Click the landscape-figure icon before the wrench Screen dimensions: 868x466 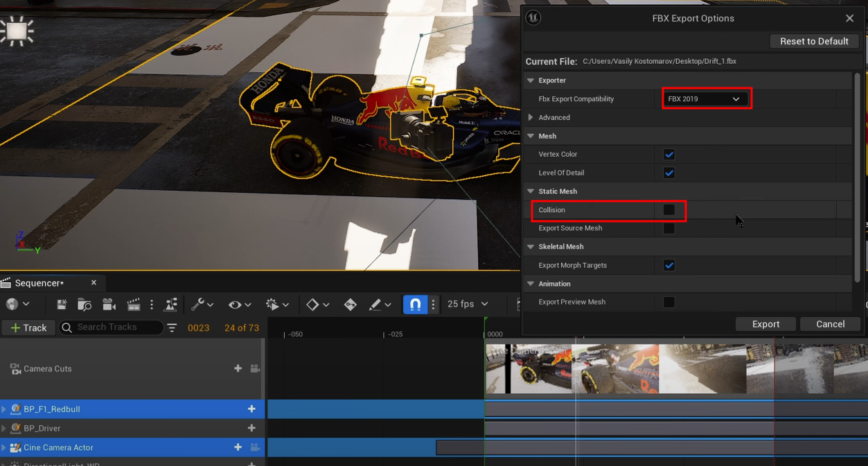[x=170, y=304]
